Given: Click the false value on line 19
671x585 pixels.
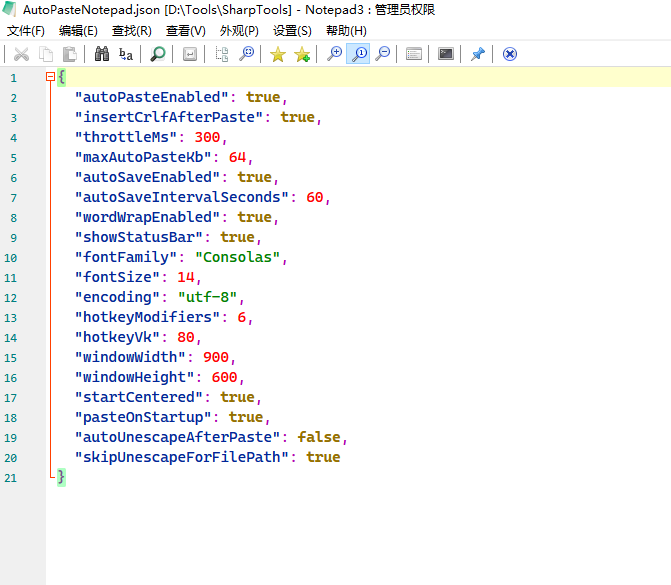Looking at the screenshot, I should [319, 437].
